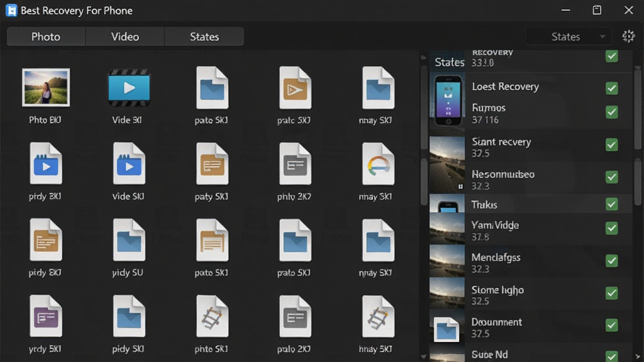Open the phone thumbnail beside Loest Recovery
Screen dimensions: 644x362
[x=447, y=101]
